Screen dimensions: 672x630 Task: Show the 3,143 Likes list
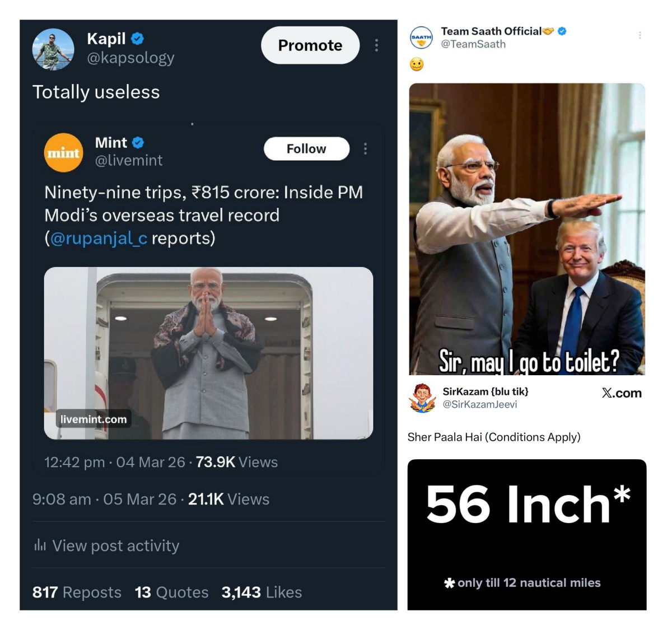tap(262, 592)
